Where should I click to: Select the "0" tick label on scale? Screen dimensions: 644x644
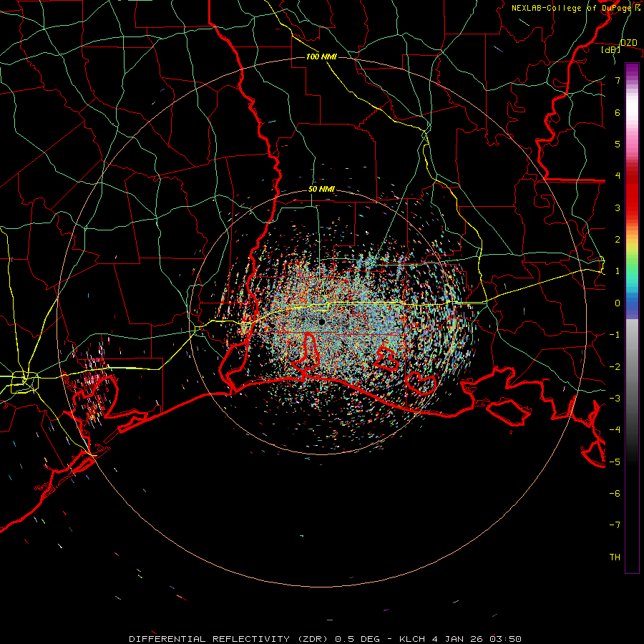click(618, 303)
